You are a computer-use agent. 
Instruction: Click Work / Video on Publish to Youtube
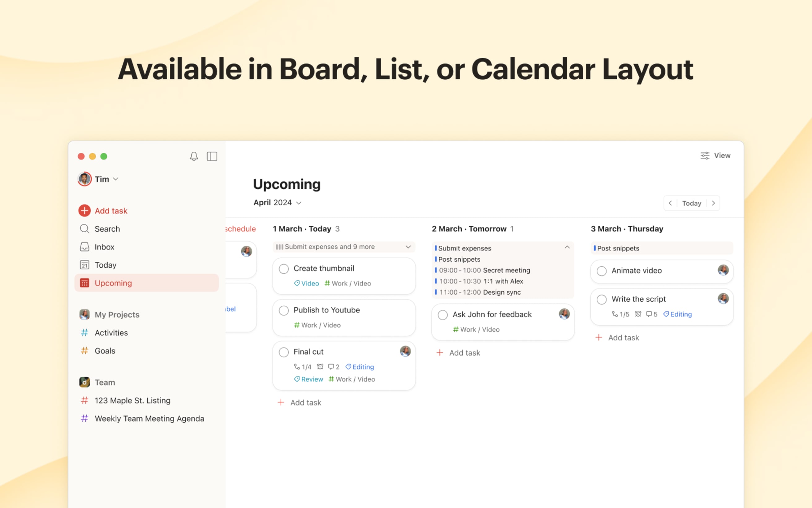point(317,325)
